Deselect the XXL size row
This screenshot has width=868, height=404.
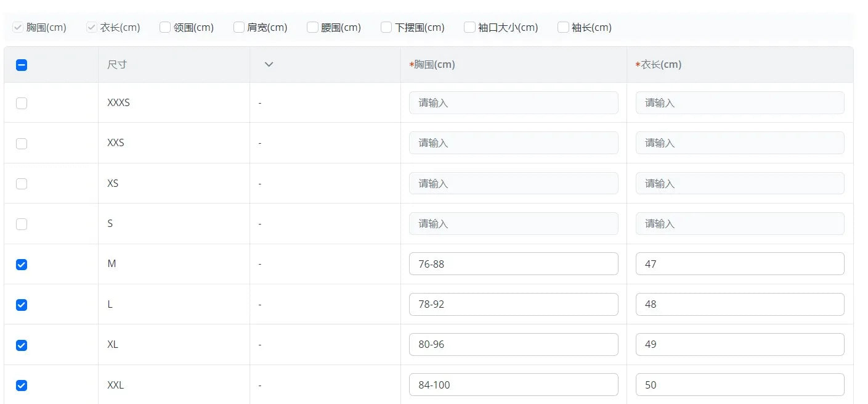[22, 385]
